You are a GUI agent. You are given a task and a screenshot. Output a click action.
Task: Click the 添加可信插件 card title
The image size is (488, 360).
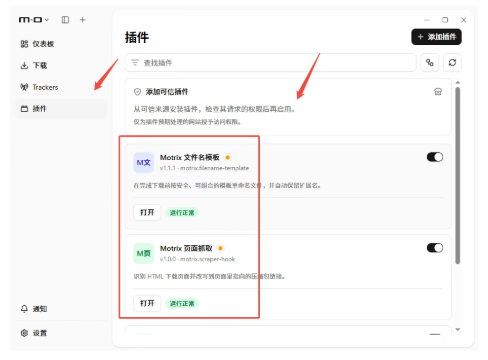pyautogui.click(x=167, y=92)
